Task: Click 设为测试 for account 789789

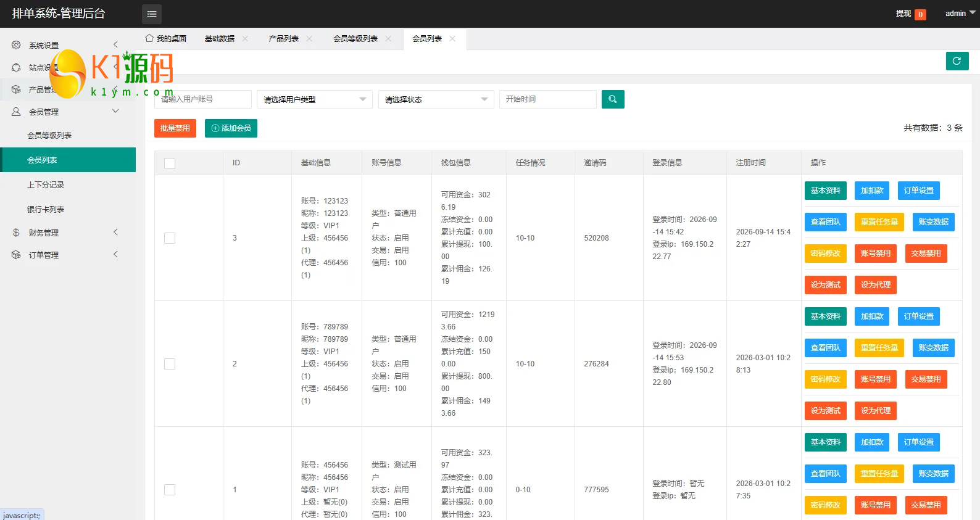Action: point(826,411)
